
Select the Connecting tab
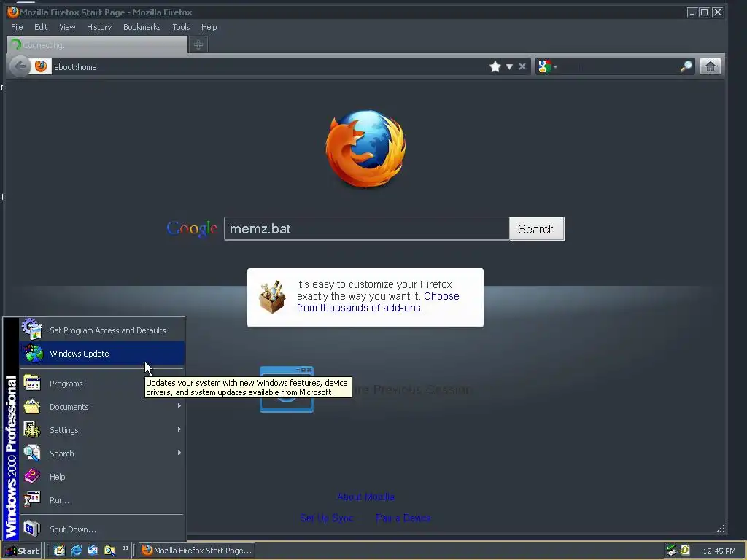click(x=97, y=44)
